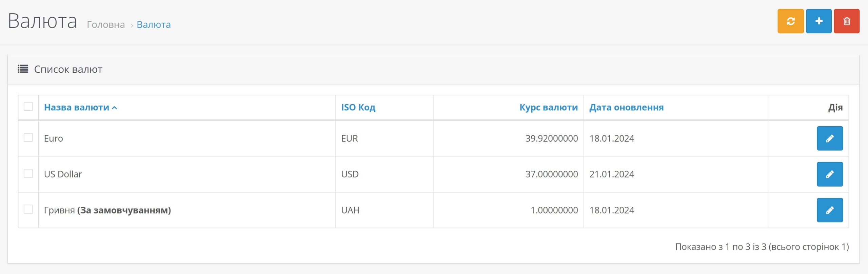
Task: Edit the Euro currency with pencil icon
Action: point(829,139)
